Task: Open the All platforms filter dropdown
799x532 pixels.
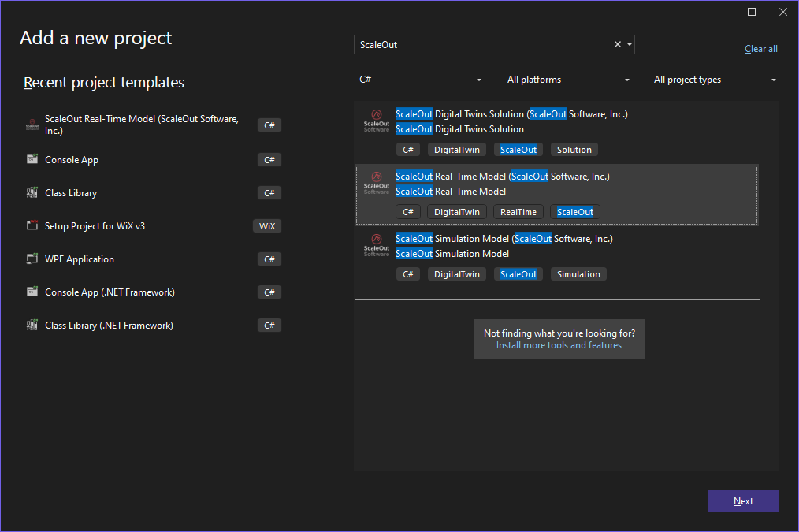Action: (x=568, y=80)
